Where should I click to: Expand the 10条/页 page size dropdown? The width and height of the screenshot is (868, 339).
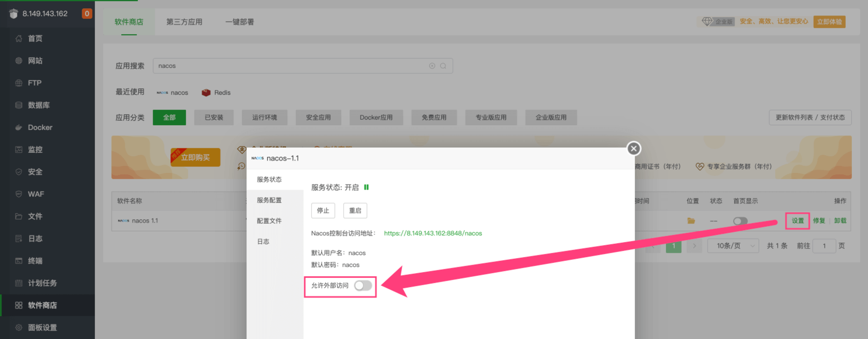733,246
